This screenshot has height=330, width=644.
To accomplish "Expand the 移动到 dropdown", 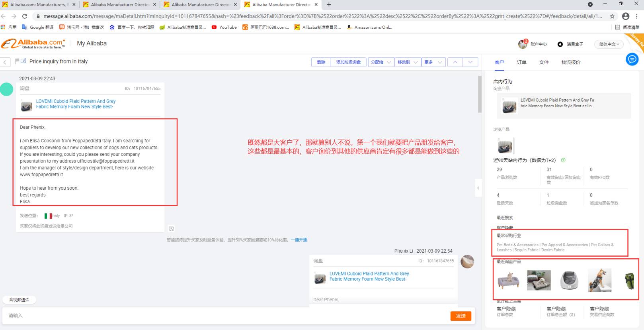I will [408, 62].
